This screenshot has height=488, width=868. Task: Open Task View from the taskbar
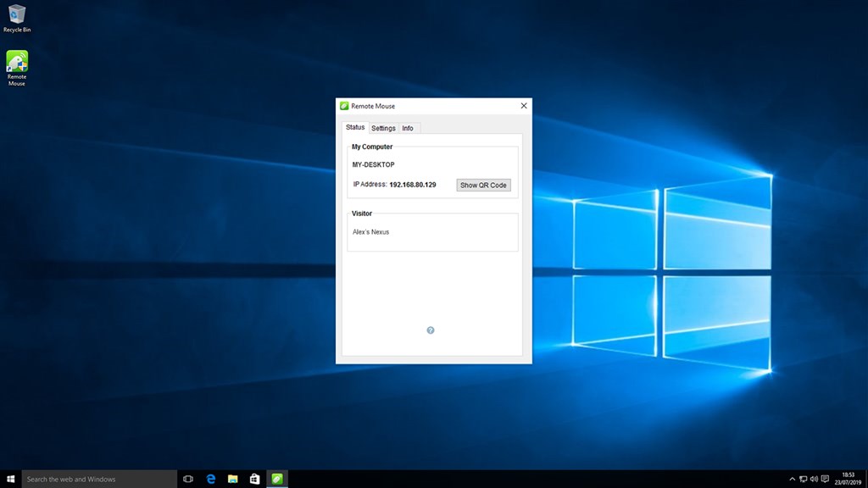point(188,480)
